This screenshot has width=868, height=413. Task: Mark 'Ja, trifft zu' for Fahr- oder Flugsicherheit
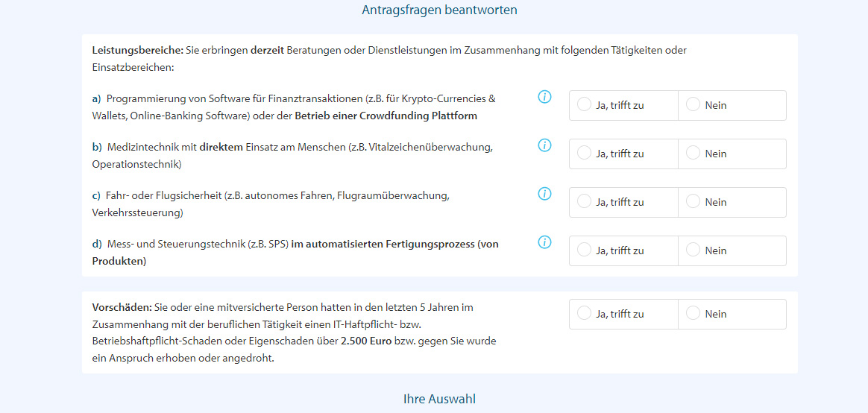coord(623,202)
